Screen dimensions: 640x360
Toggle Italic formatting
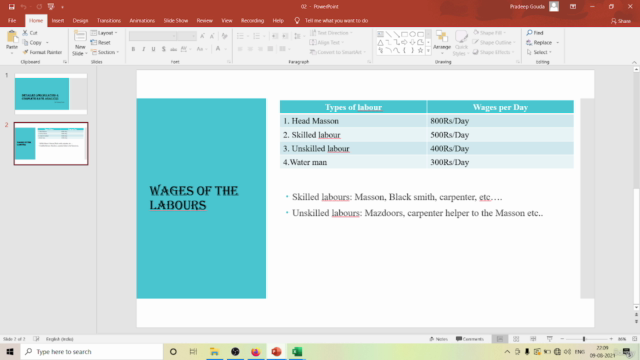(143, 49)
